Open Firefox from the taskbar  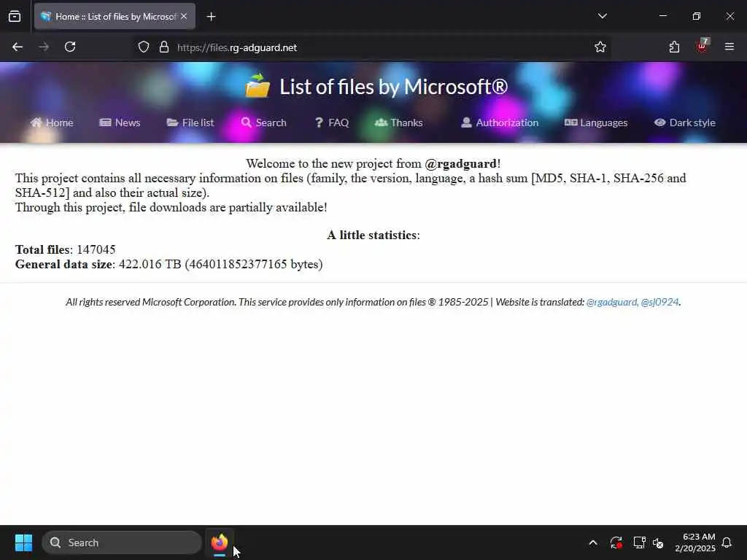coord(220,542)
